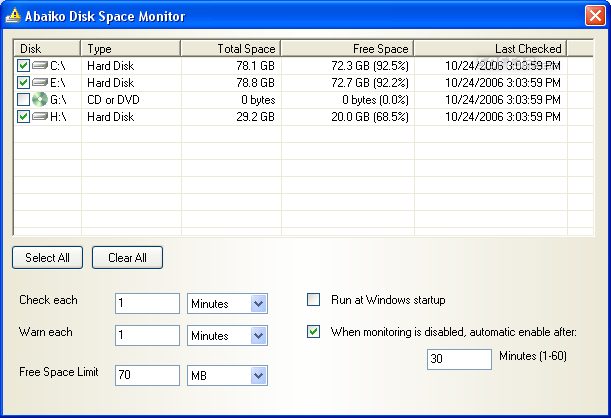611x418 pixels.
Task: Click the Free Space Limit label
Action: coord(59,372)
